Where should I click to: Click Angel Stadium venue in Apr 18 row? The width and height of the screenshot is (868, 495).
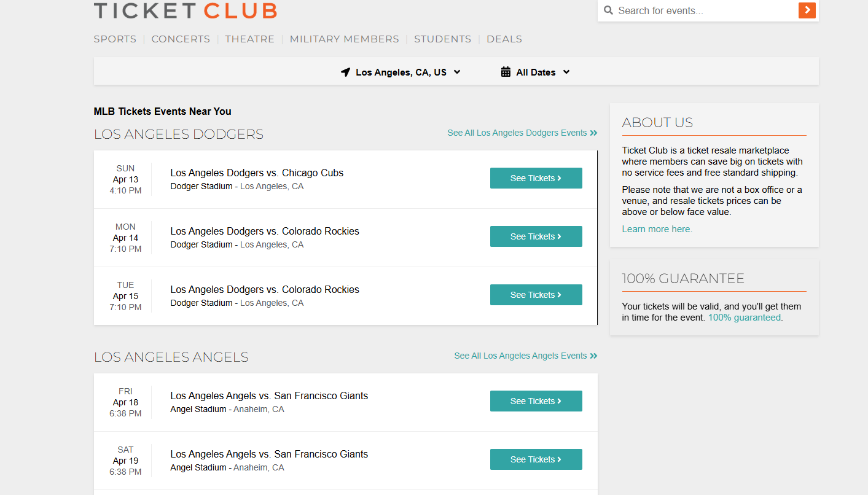coord(198,410)
